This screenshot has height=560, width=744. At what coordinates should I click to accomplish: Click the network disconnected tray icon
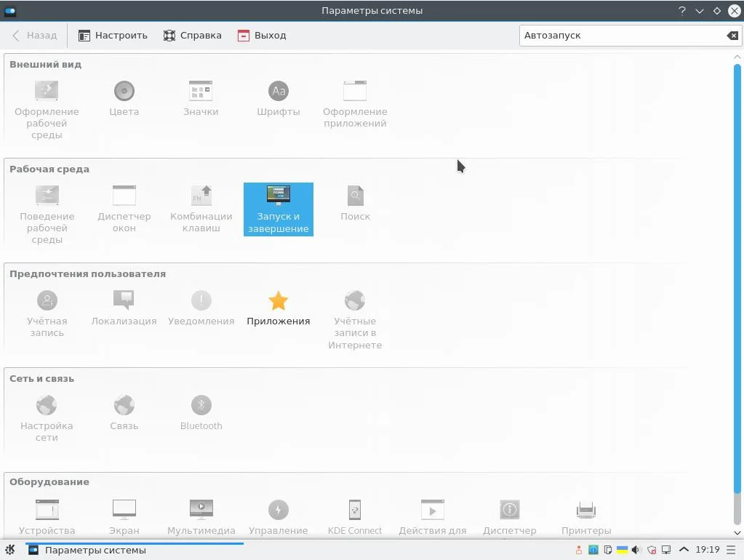pos(652,550)
